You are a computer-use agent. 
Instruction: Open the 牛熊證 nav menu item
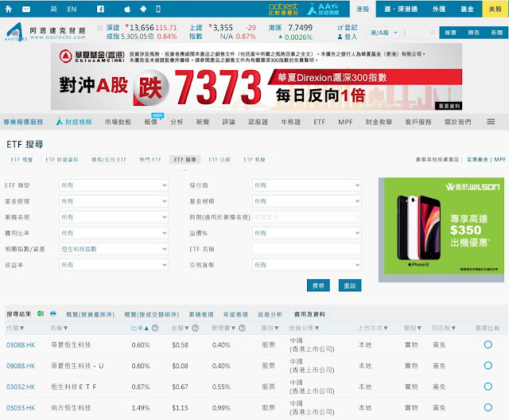click(x=290, y=122)
